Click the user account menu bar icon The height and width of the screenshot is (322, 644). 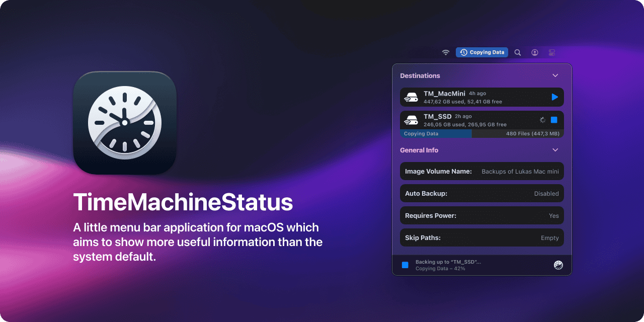(x=535, y=52)
